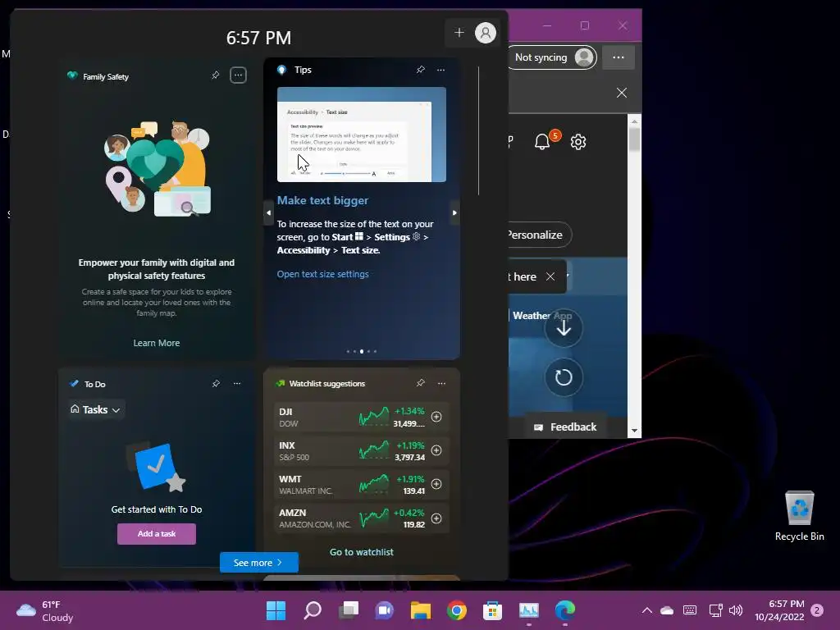Open Edge settings and more menu
The width and height of the screenshot is (840, 630).
click(x=619, y=57)
